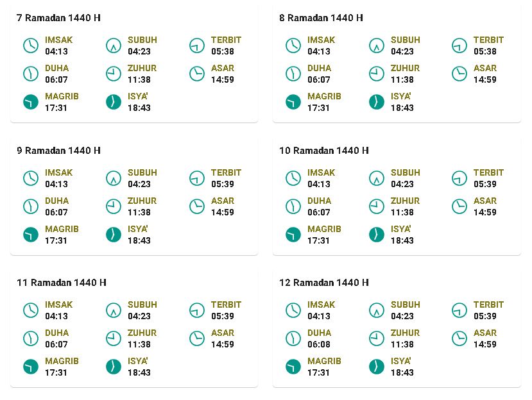Click Duha time 06:08 in 12 Ramadan card
Viewport: 532px width, 400px height.
(x=318, y=344)
